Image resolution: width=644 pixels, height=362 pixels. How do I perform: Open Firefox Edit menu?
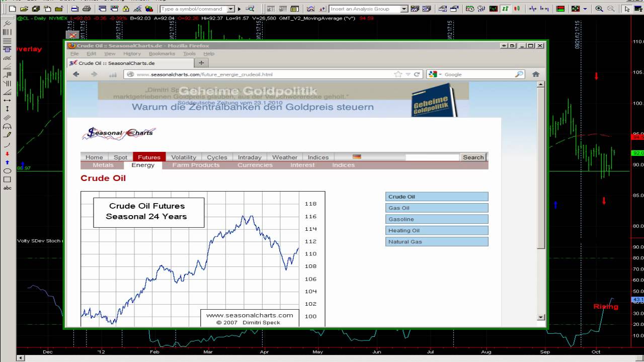91,54
